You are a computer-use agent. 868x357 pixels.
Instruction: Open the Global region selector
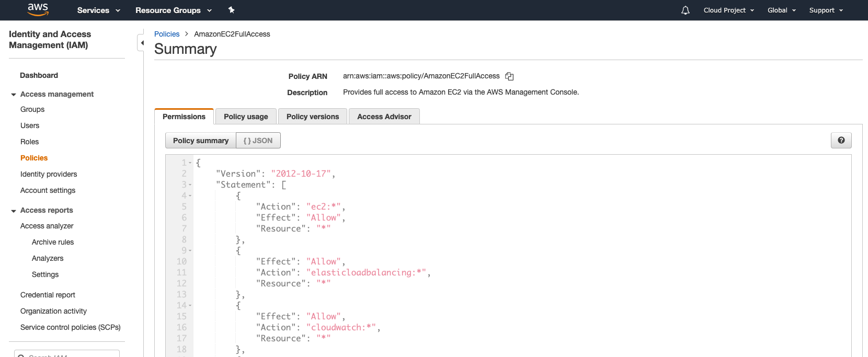[x=781, y=10]
